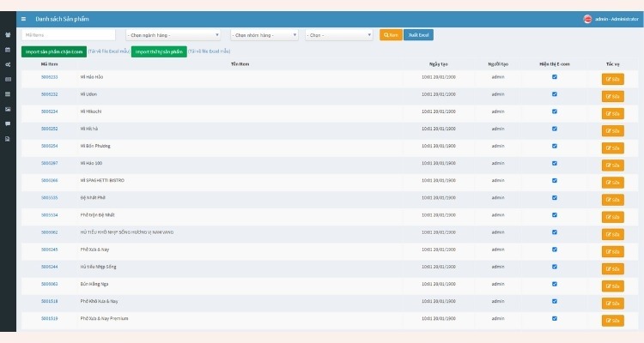Click the admin avatar icon

[x=587, y=19]
